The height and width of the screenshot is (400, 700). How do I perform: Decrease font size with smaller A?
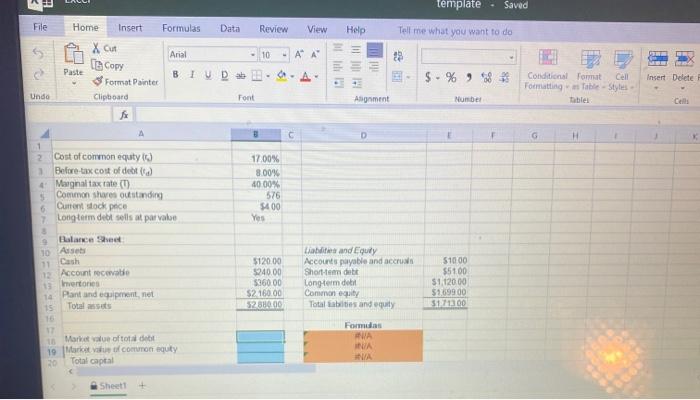point(315,54)
